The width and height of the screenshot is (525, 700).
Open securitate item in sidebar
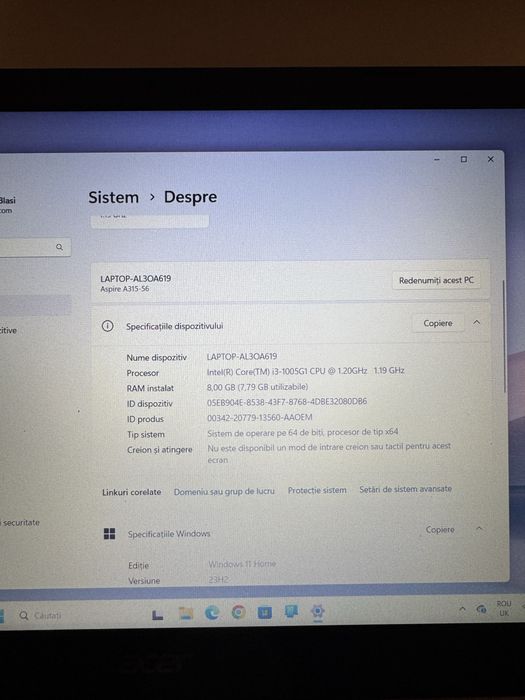pyautogui.click(x=20, y=522)
